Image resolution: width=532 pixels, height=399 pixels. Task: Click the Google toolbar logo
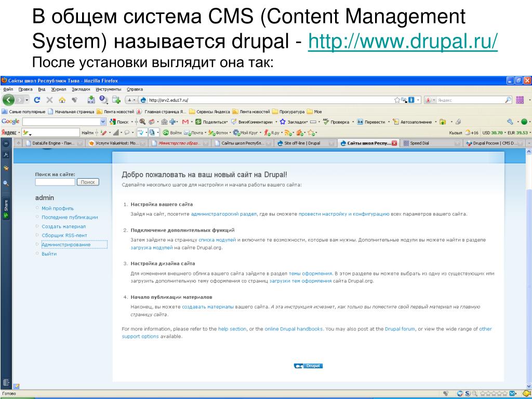10,122
